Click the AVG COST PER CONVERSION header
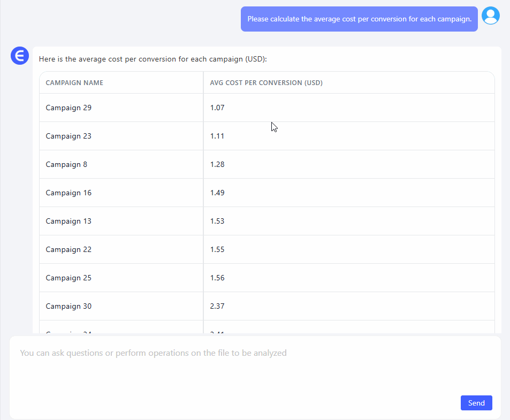The image size is (510, 420). 266,83
